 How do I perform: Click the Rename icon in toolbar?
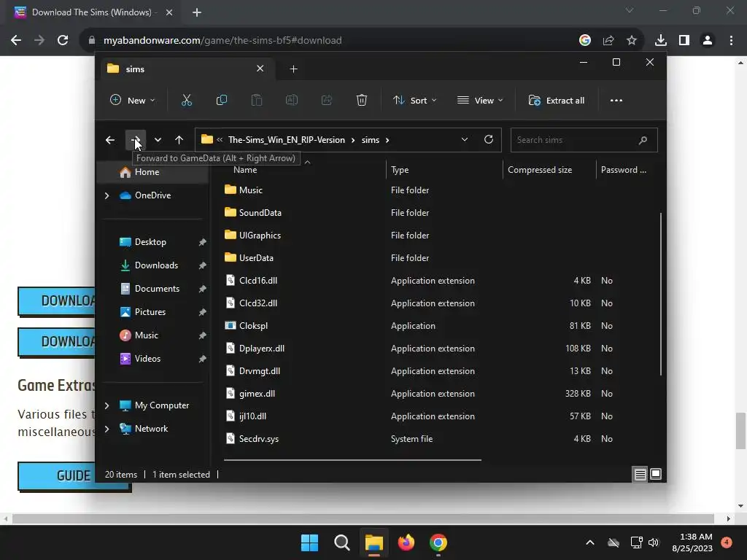click(292, 101)
